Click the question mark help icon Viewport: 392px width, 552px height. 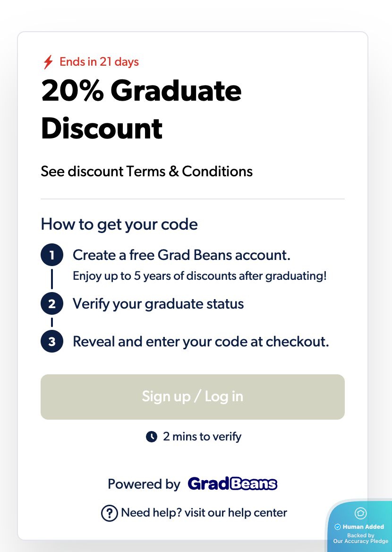coord(110,513)
